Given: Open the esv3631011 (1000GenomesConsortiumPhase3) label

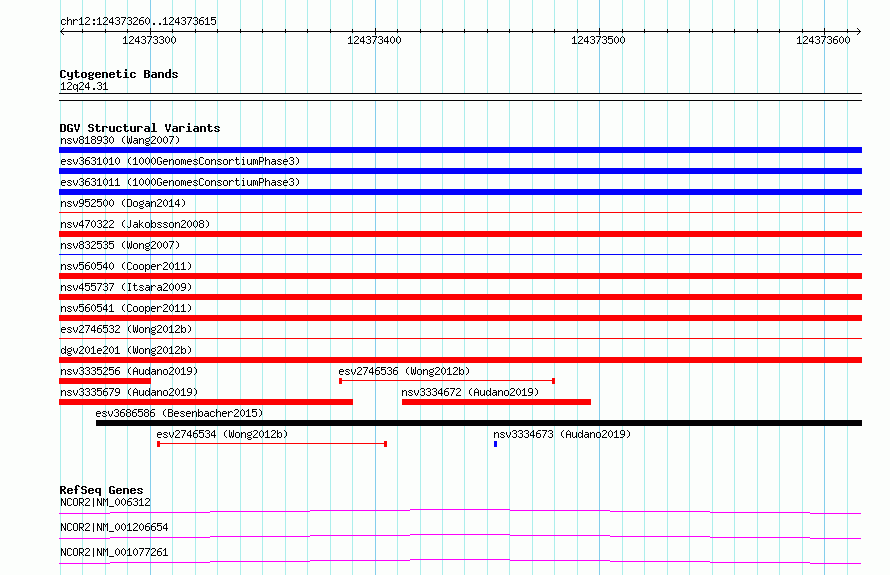Looking at the screenshot, I should (180, 182).
